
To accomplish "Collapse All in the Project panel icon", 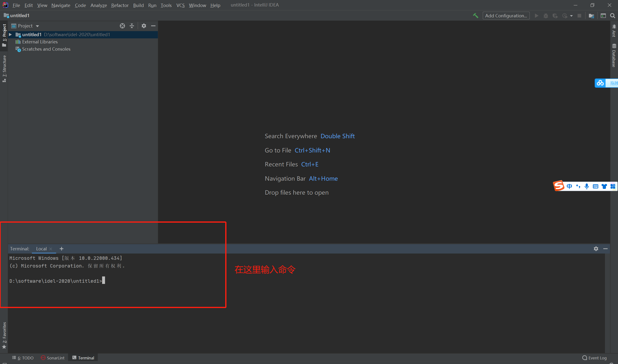I will pyautogui.click(x=132, y=26).
